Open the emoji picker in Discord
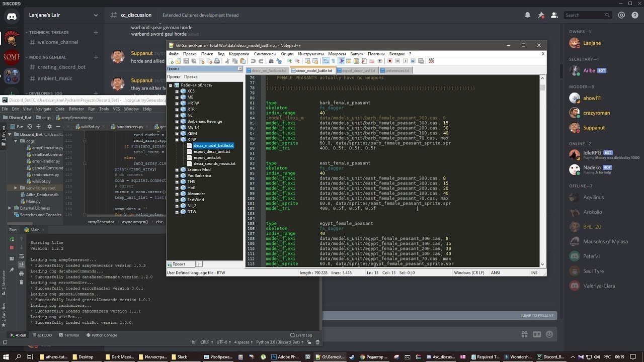 click(549, 334)
